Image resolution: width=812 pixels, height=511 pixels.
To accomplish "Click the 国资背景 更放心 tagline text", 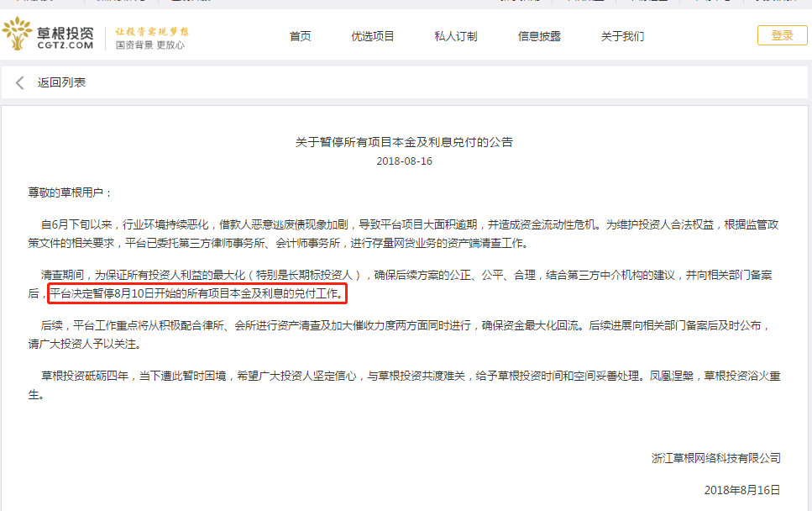I will 149,45.
